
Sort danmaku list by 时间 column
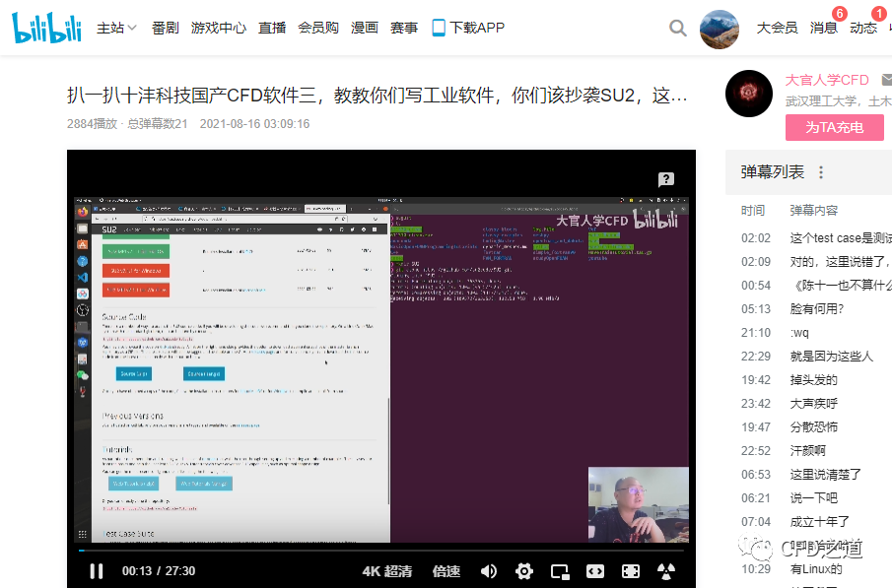(x=753, y=211)
